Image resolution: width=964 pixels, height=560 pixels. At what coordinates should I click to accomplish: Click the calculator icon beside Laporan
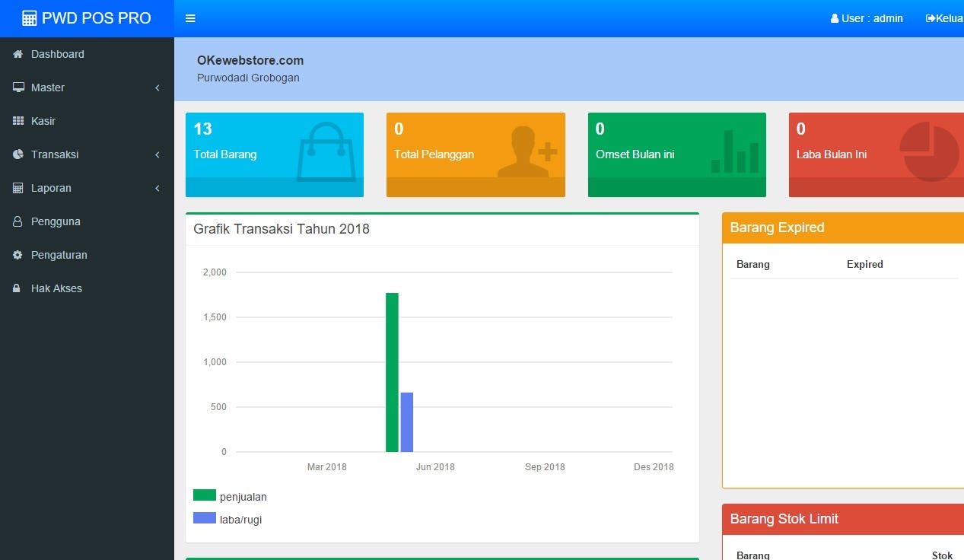(18, 188)
